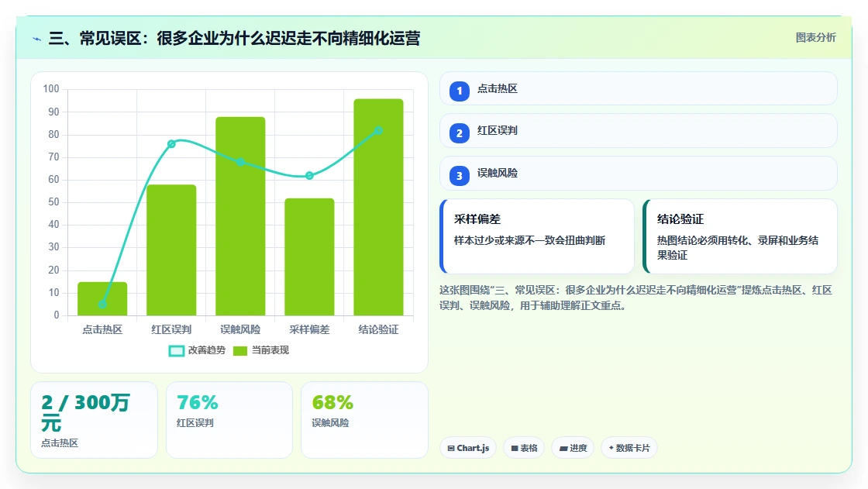Viewport: 868px width, 489px height.
Task: Open the 点击热区 list item
Action: (x=639, y=88)
